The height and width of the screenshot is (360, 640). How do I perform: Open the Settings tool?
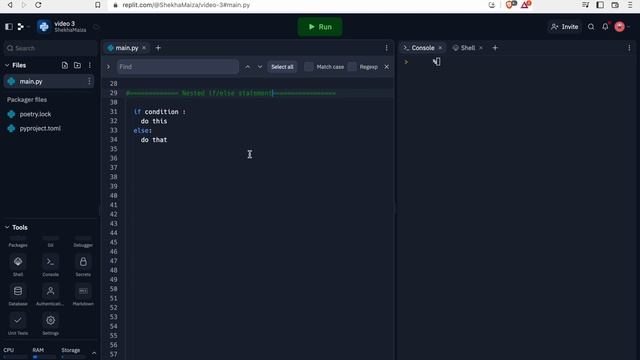(51, 324)
